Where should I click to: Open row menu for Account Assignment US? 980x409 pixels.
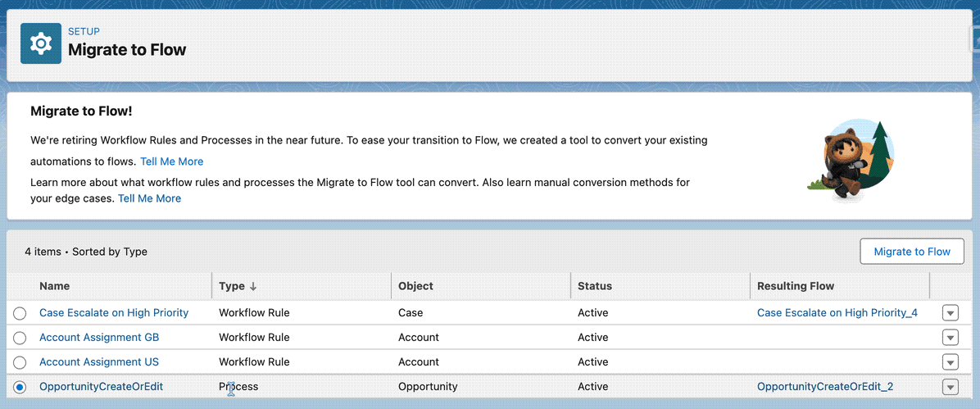point(950,362)
